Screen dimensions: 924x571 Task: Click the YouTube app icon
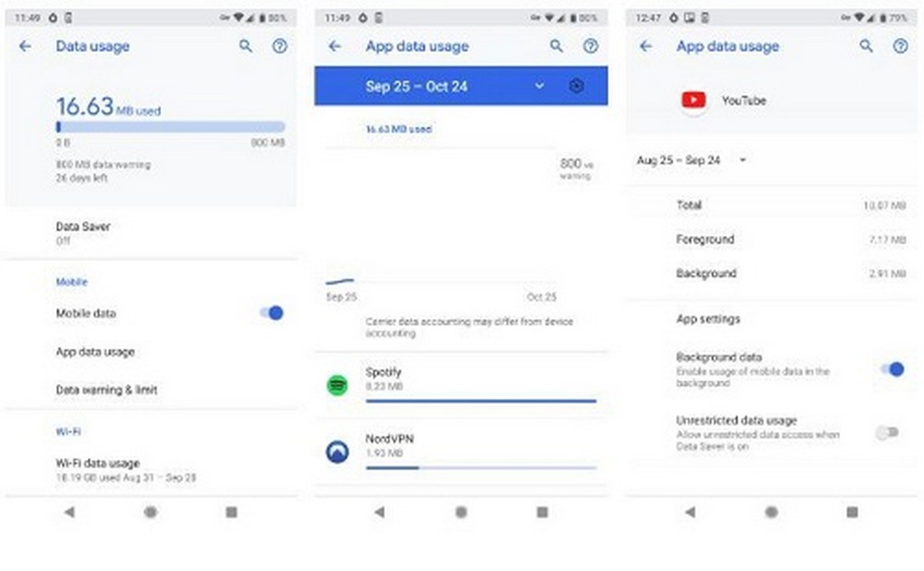click(693, 99)
